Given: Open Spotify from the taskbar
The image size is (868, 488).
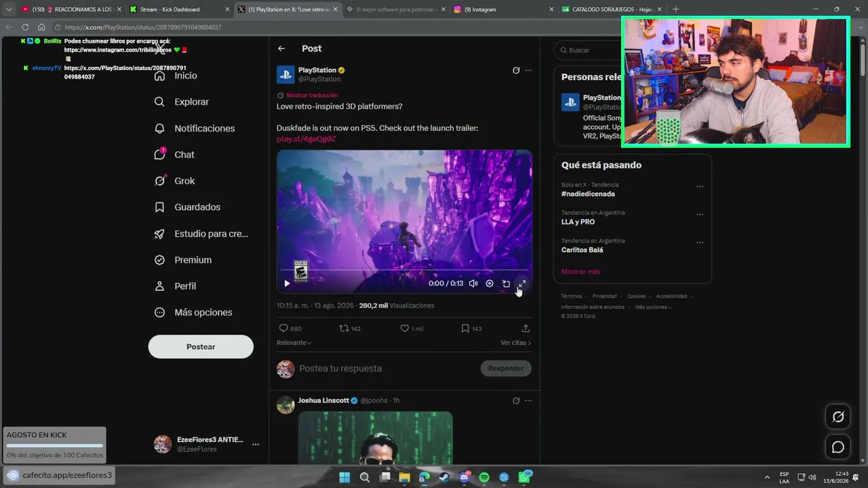Looking at the screenshot, I should 484,477.
